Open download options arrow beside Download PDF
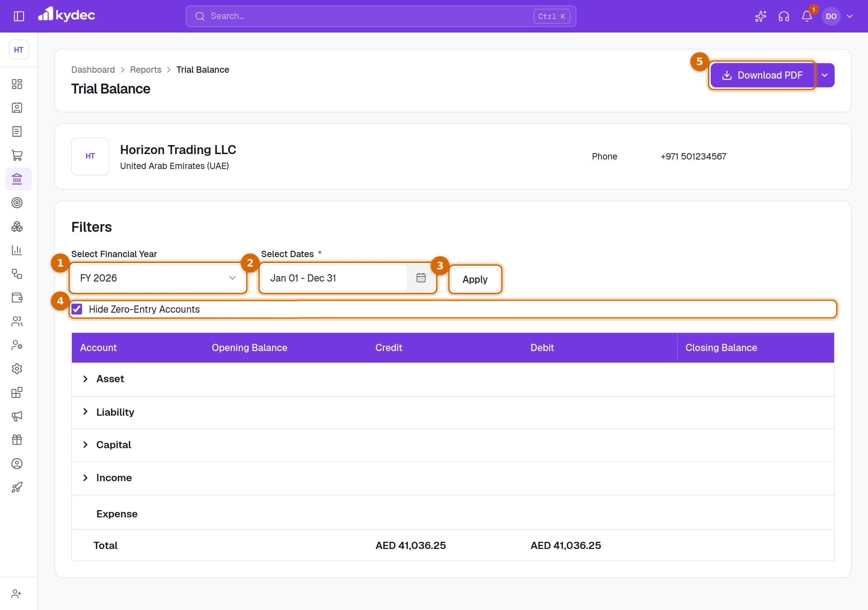 click(x=825, y=75)
